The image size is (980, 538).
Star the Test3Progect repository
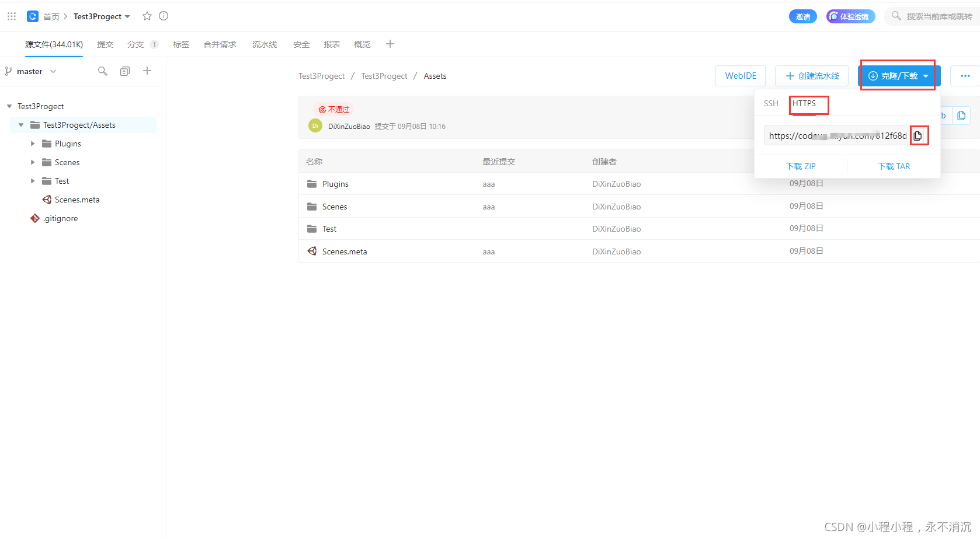click(x=147, y=16)
